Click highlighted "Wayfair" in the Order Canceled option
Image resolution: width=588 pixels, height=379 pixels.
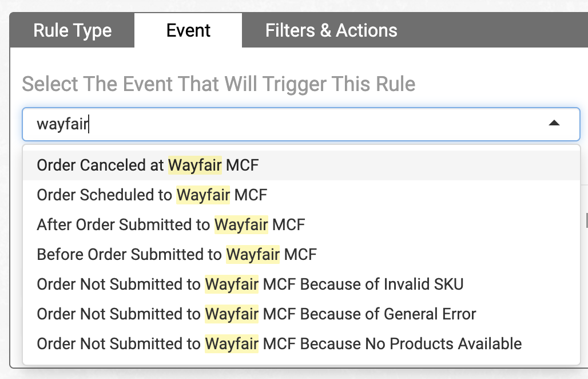click(x=194, y=165)
